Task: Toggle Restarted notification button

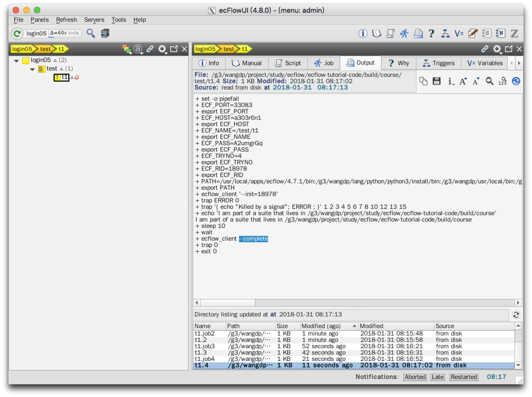Action: 464,377
